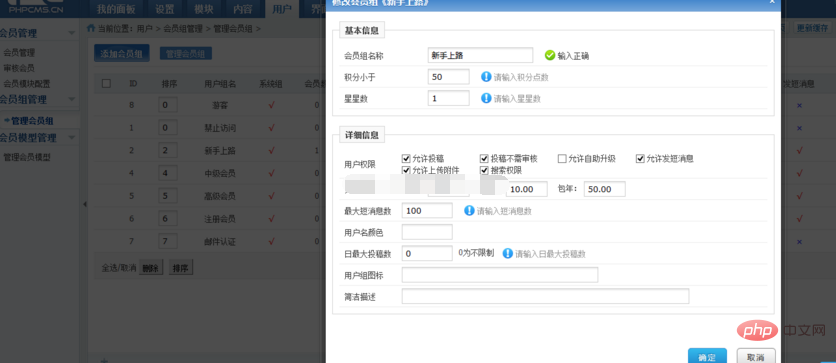
Task: Click the red system-group checkmark in 邮件认证 row
Action: click(x=271, y=241)
